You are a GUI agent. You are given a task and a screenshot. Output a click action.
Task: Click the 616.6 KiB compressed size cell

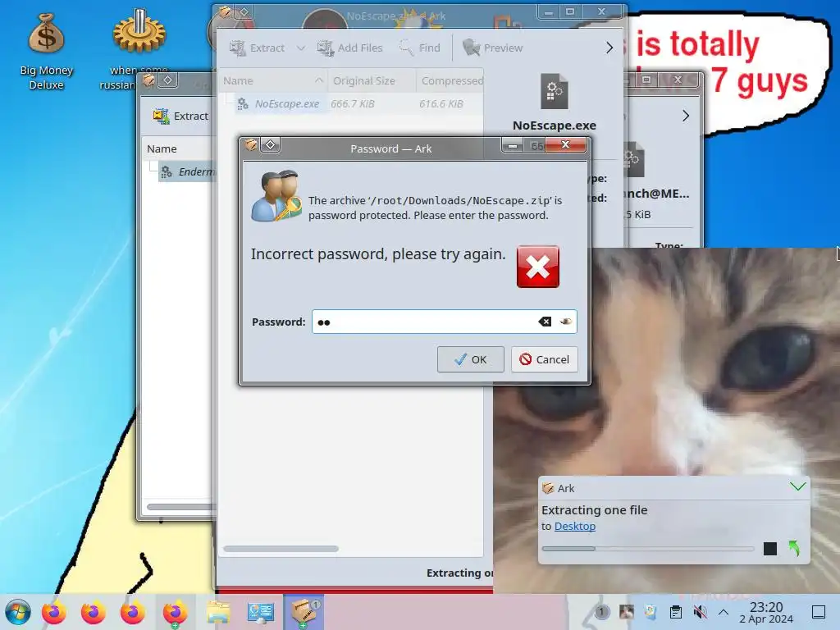tap(441, 104)
